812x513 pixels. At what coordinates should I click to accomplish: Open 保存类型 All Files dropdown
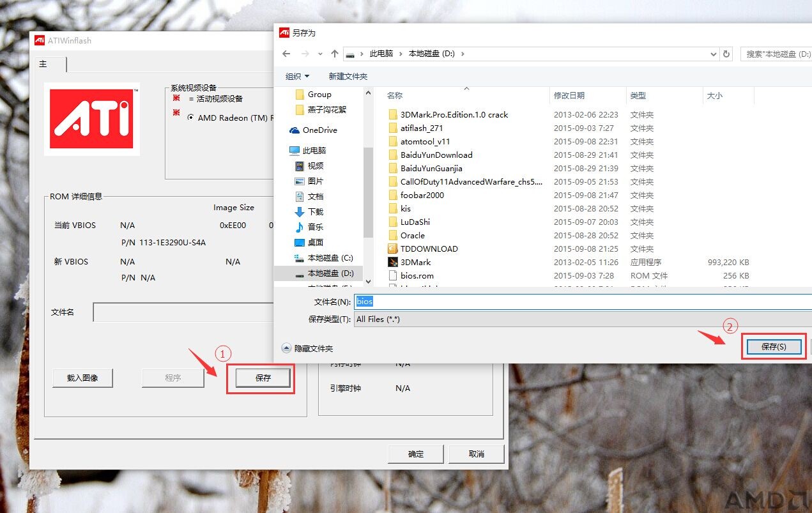coord(583,319)
